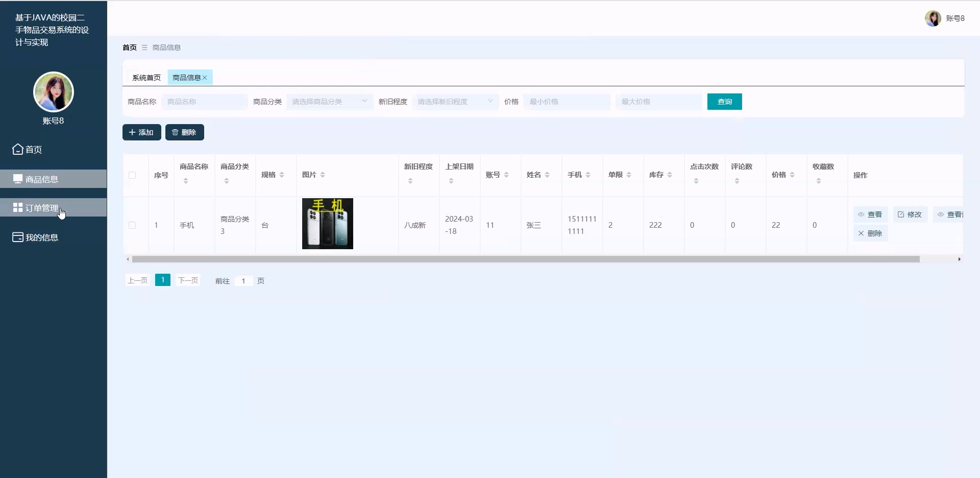
Task: Click the 前往 page number input
Action: 243,281
